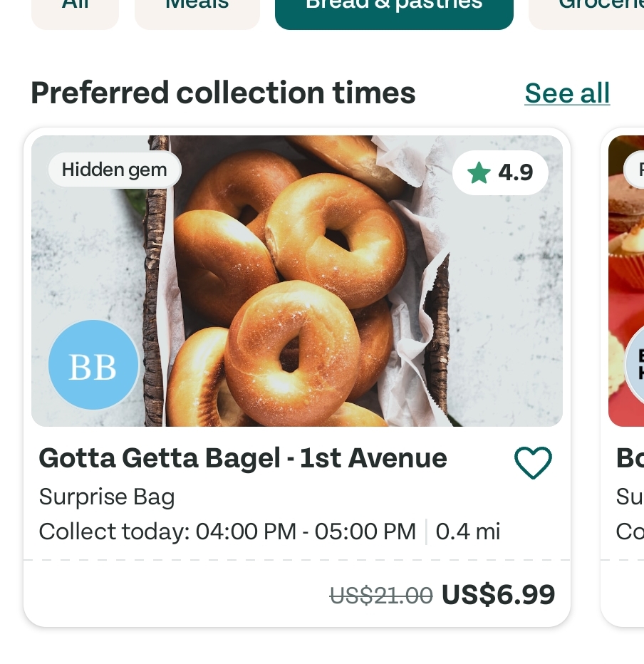
Task: Tap the Hidden gem badge
Action: 114,170
